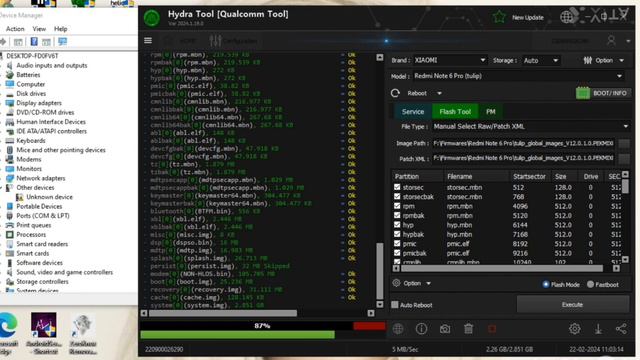
Task: Click the BOOT/INFO button
Action: (x=603, y=93)
